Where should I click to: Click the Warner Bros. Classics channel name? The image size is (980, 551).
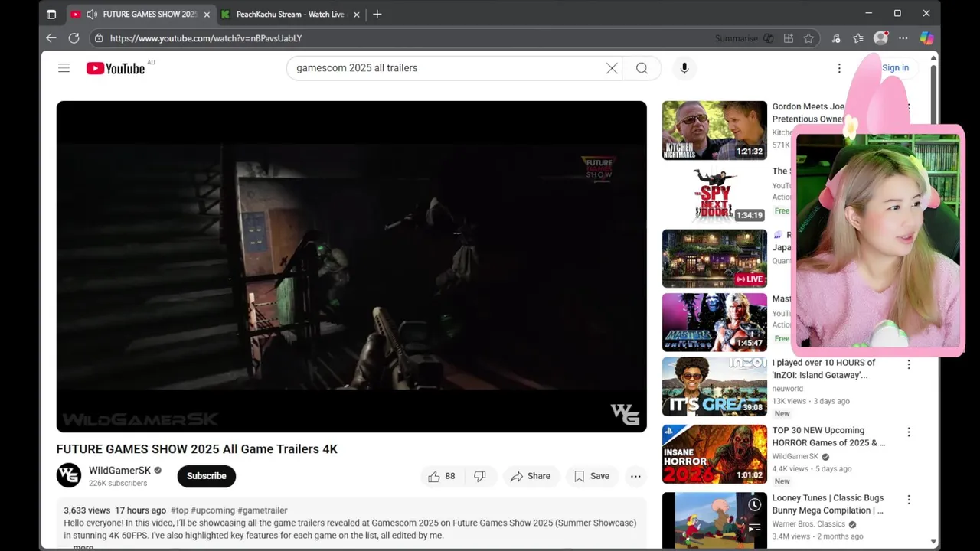[x=808, y=524]
